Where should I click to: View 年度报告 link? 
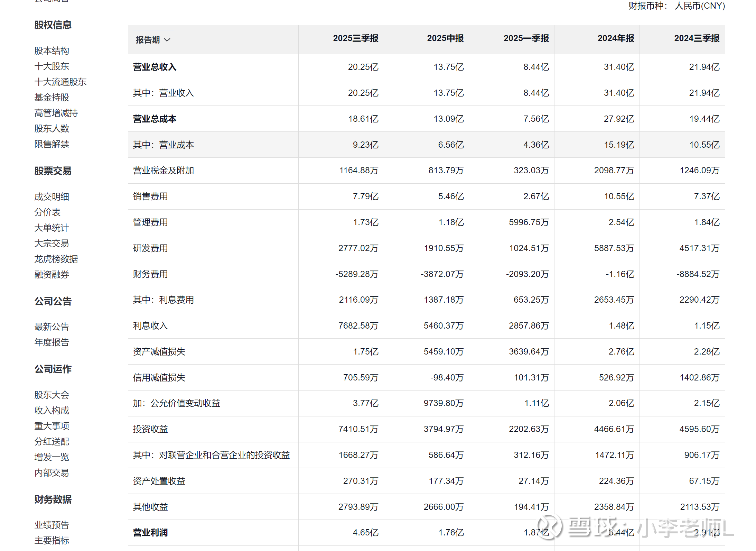[52, 342]
